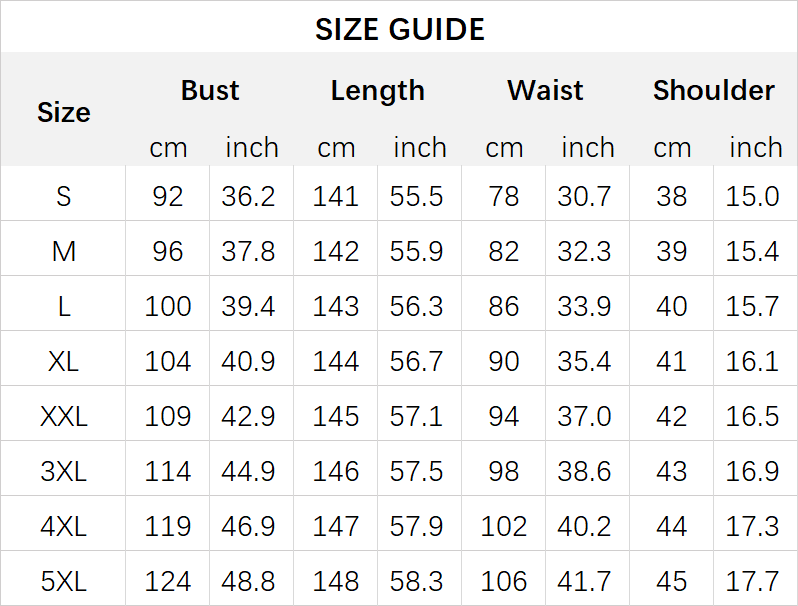This screenshot has height=606, width=798.
Task: Click the 3XL size row label
Action: click(x=64, y=471)
